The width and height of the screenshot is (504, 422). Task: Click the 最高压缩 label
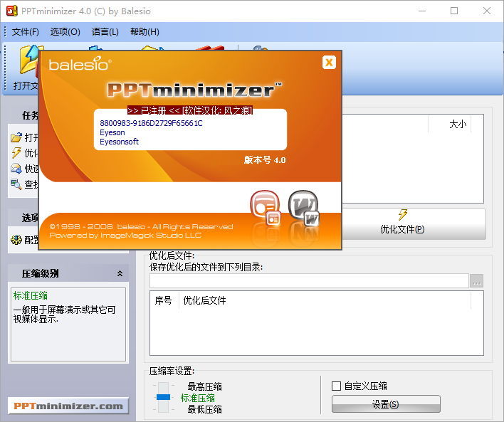205,386
